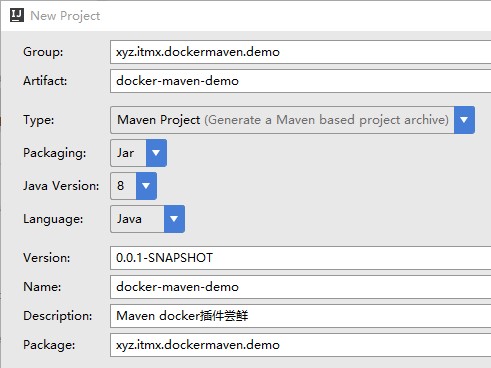The image size is (491, 368).
Task: Open the Java Version dropdown arrow
Action: coord(146,186)
